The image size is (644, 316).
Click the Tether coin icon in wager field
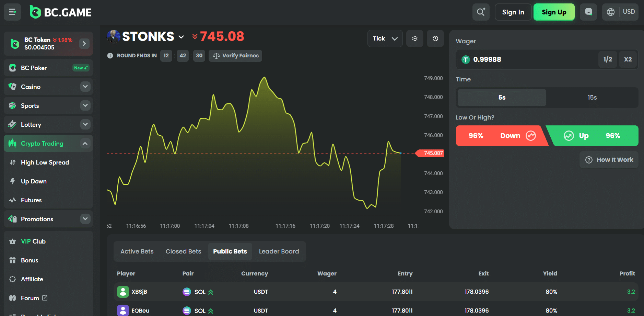466,60
